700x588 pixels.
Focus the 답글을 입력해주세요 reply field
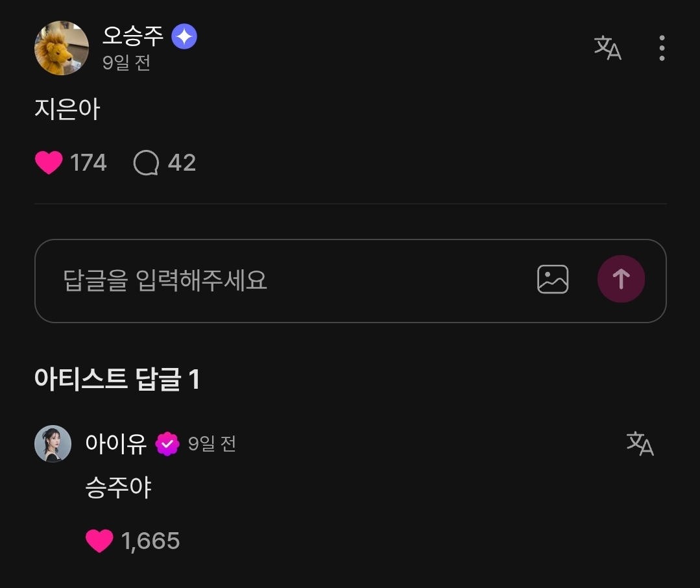[285, 280]
